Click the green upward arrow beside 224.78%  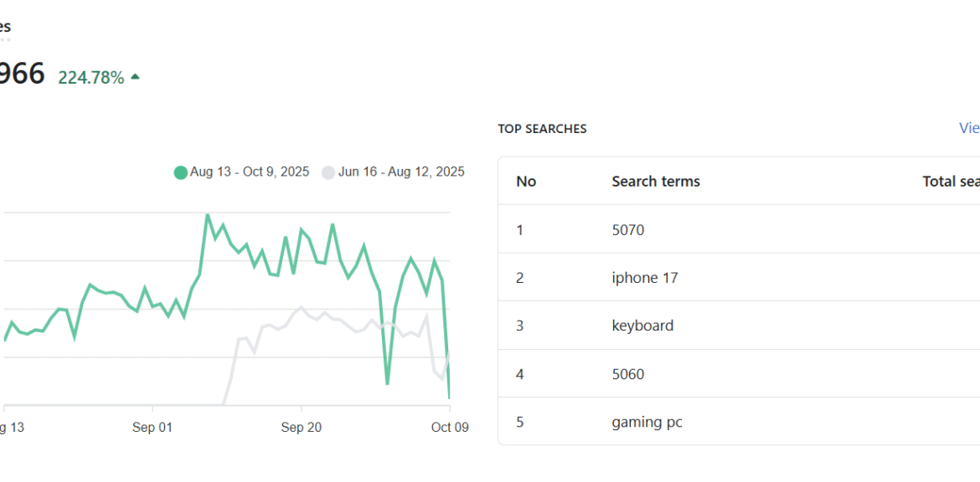tap(135, 77)
